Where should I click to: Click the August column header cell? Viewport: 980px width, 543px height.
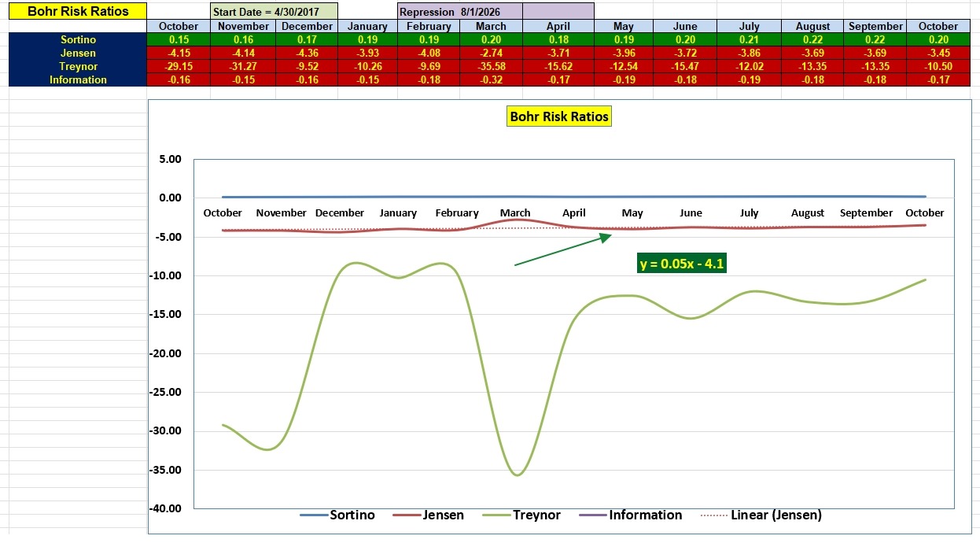coord(812,26)
